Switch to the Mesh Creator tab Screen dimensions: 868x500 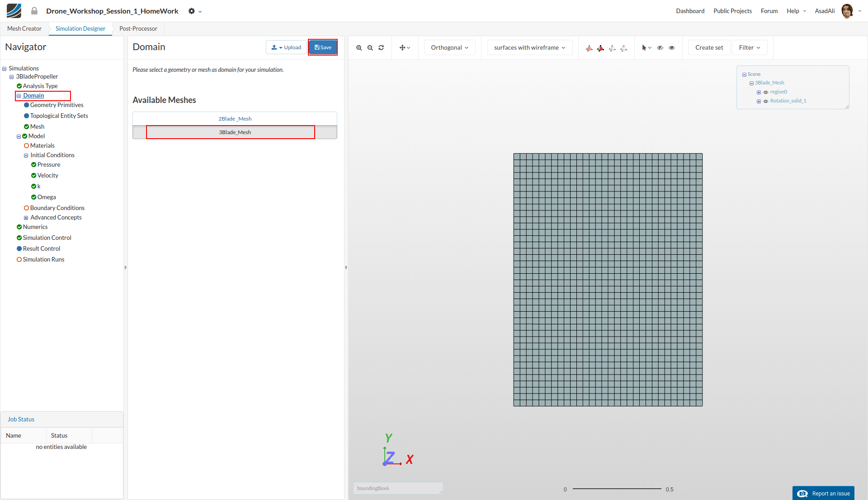24,28
